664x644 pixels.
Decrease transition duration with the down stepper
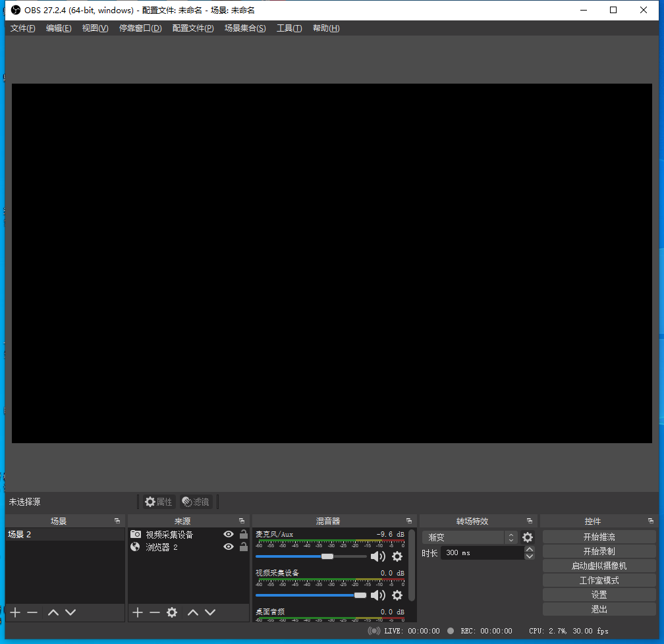pyautogui.click(x=530, y=557)
